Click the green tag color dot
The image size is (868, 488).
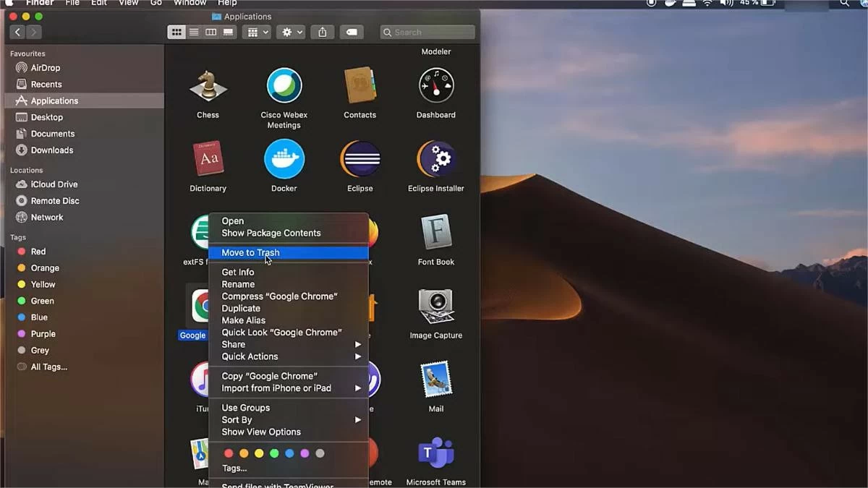[274, 453]
